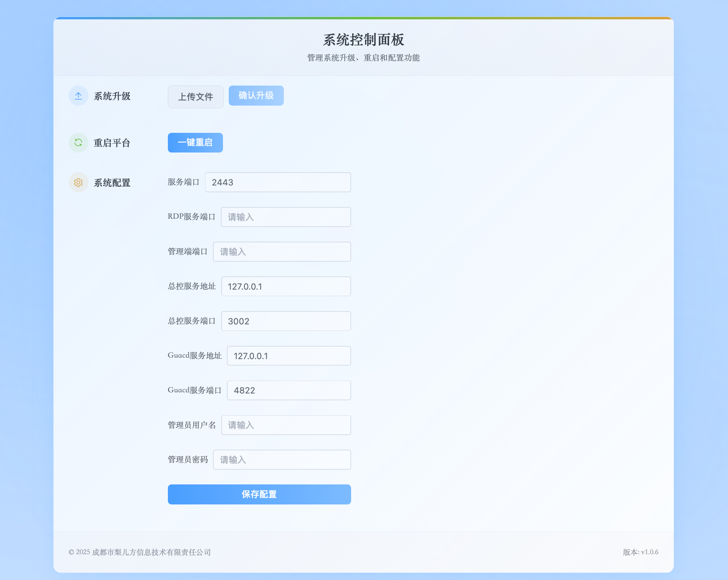728x580 pixels.
Task: Select the 管理员用户名 username field
Action: click(286, 425)
